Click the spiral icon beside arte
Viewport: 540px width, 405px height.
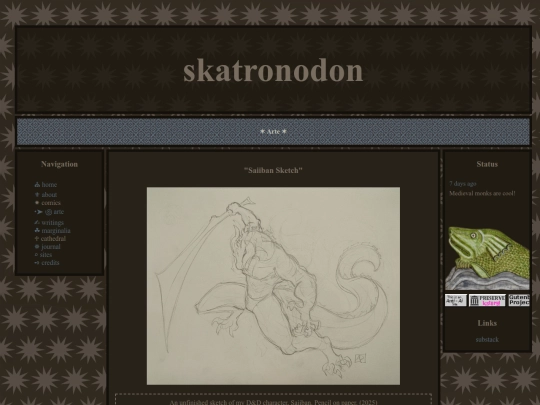point(49,212)
